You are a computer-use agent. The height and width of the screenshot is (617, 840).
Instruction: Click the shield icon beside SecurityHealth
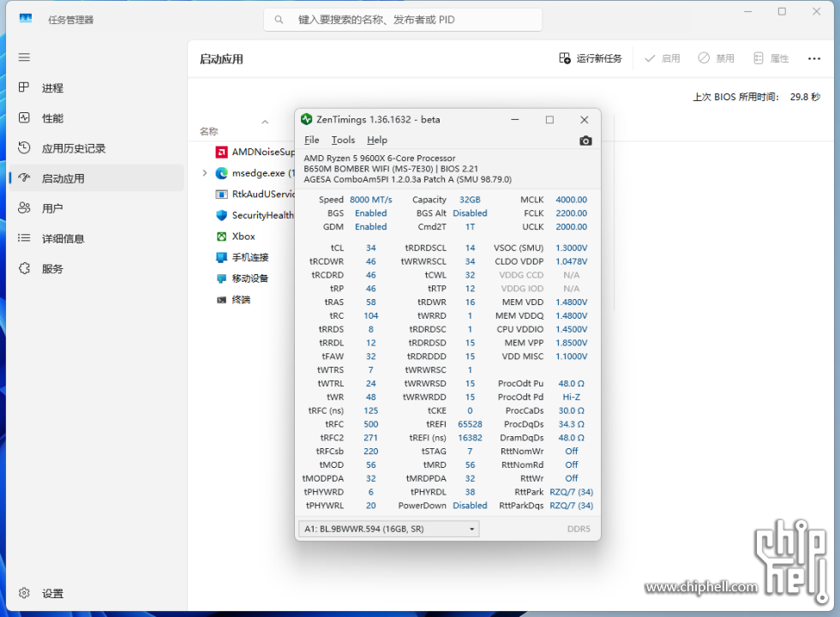(x=221, y=215)
